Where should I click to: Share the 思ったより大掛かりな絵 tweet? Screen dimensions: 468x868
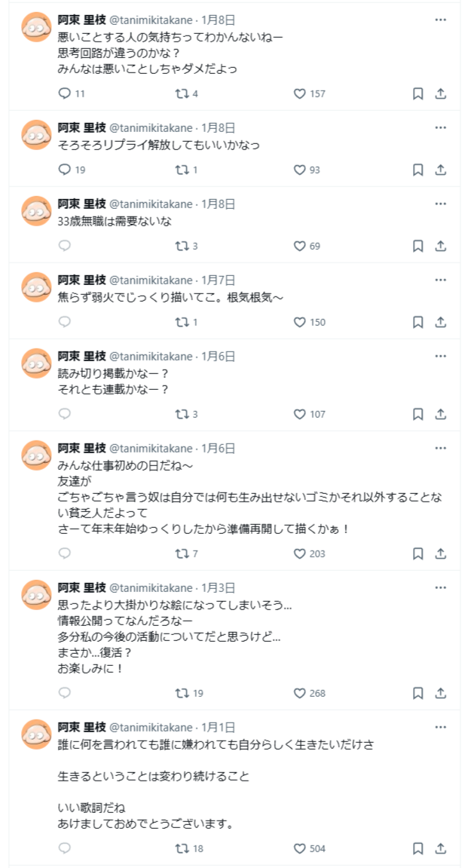point(441,693)
